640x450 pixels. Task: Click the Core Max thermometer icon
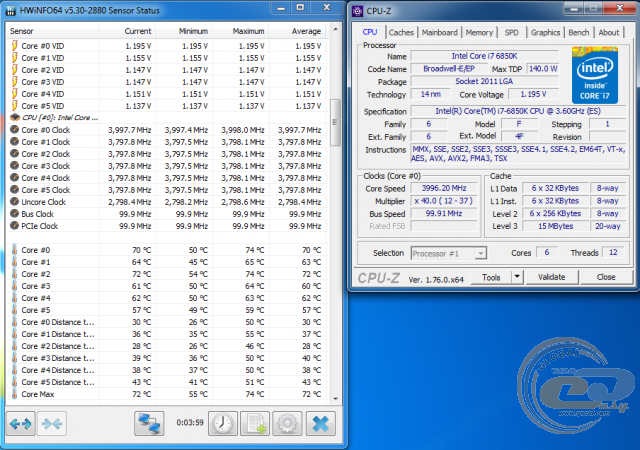coord(15,394)
